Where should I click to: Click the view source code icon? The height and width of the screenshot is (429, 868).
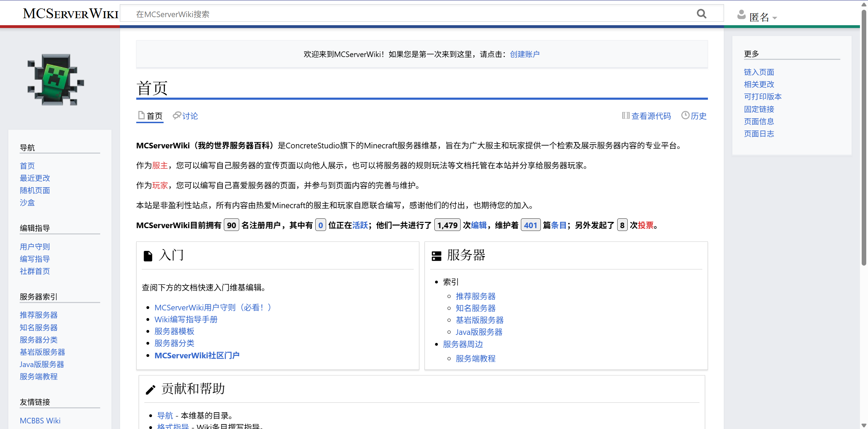(626, 115)
